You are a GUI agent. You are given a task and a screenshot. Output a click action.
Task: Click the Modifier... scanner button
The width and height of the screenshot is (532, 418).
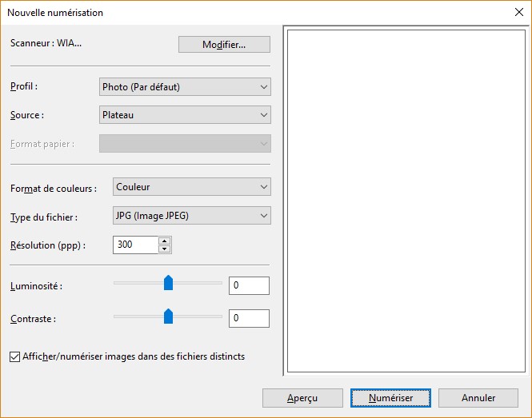coord(224,45)
